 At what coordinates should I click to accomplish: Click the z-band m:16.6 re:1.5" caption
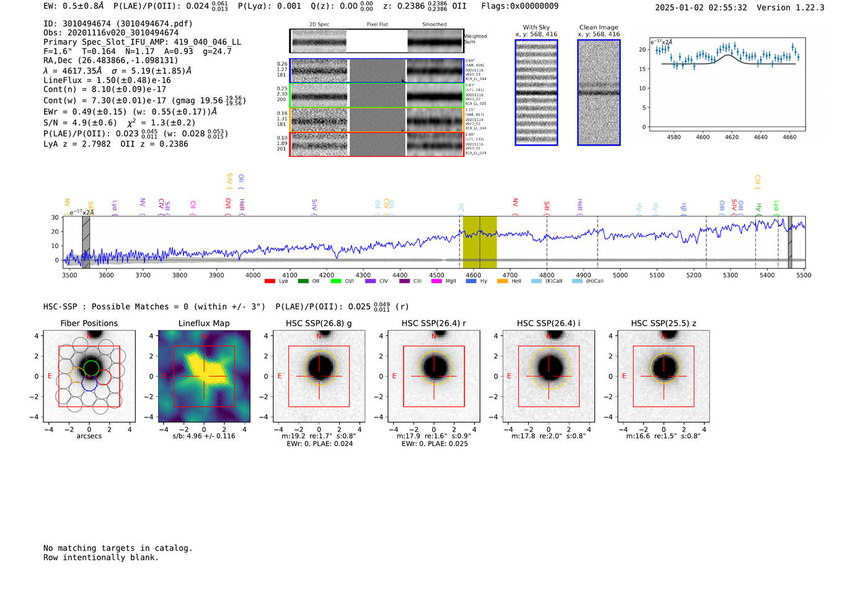663,436
